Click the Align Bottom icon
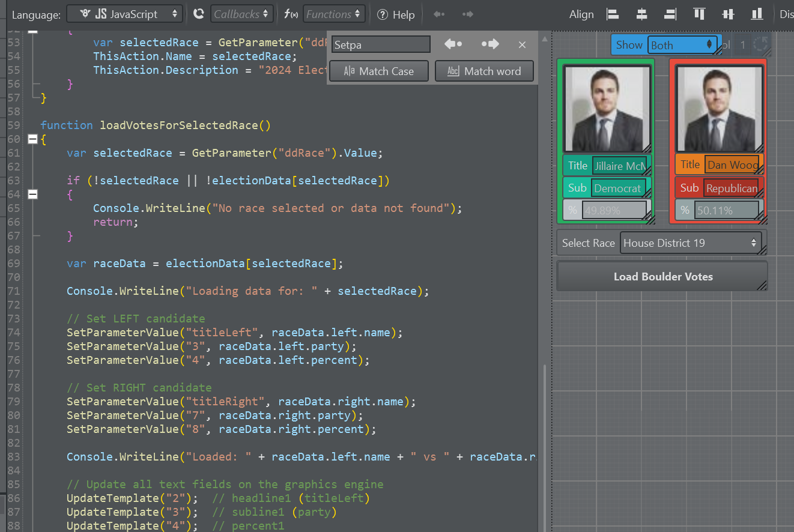 click(x=757, y=14)
